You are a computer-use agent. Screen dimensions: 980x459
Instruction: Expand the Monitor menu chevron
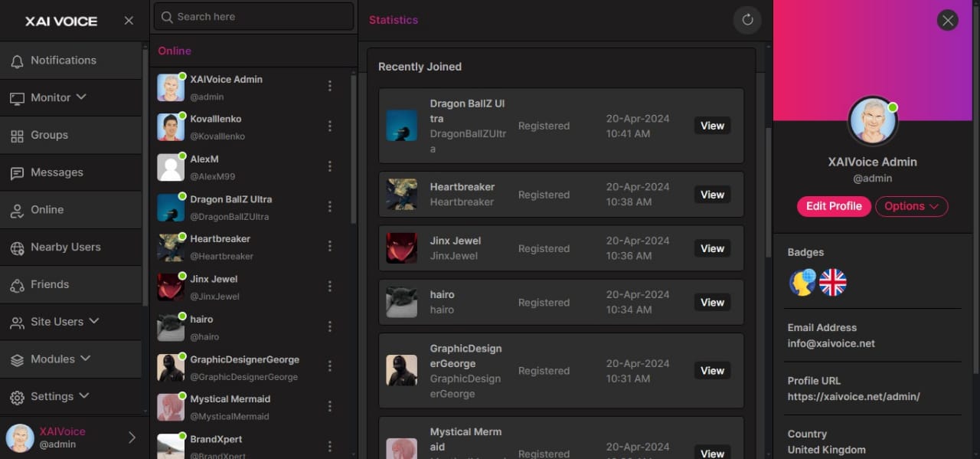(81, 97)
